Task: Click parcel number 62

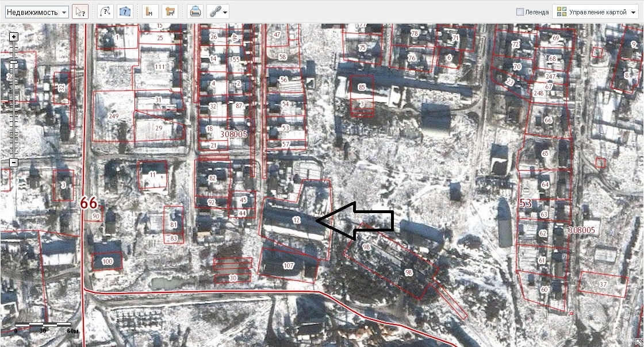Action: (x=543, y=233)
